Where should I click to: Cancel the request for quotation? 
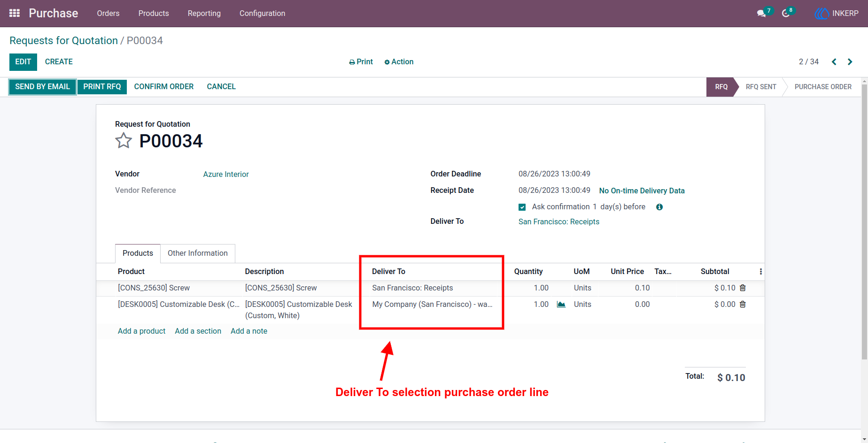[221, 87]
